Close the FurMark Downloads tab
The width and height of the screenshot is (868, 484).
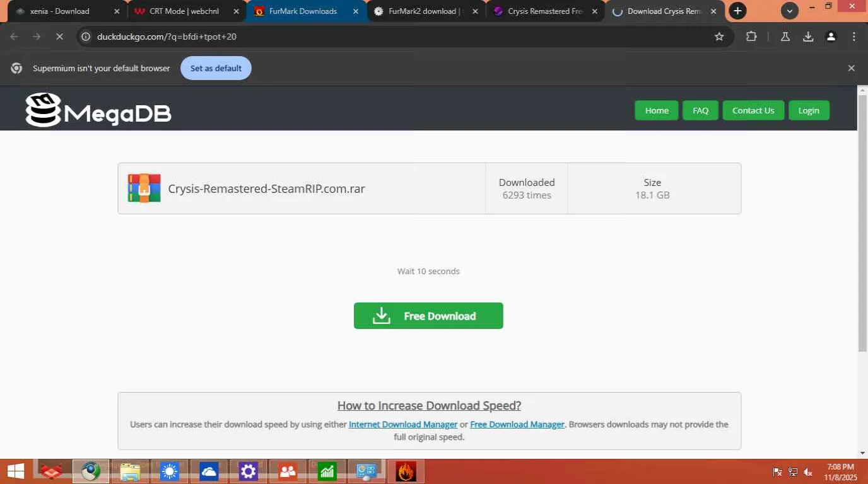click(x=356, y=11)
